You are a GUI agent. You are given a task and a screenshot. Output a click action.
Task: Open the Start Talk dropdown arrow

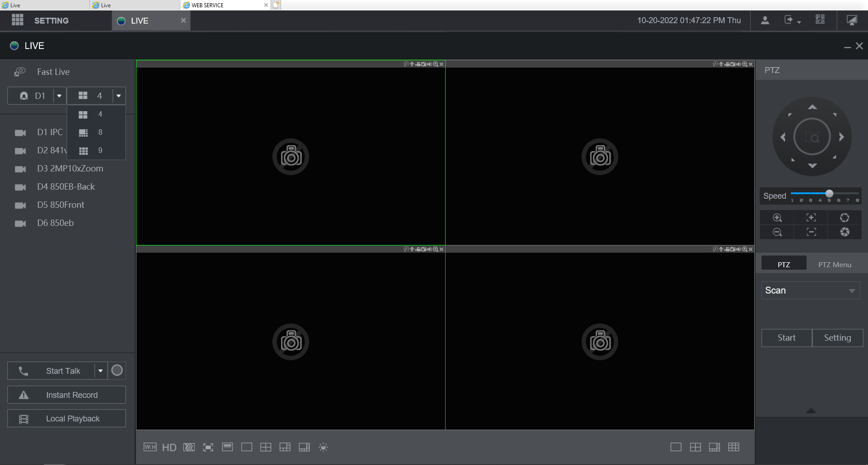click(x=101, y=371)
